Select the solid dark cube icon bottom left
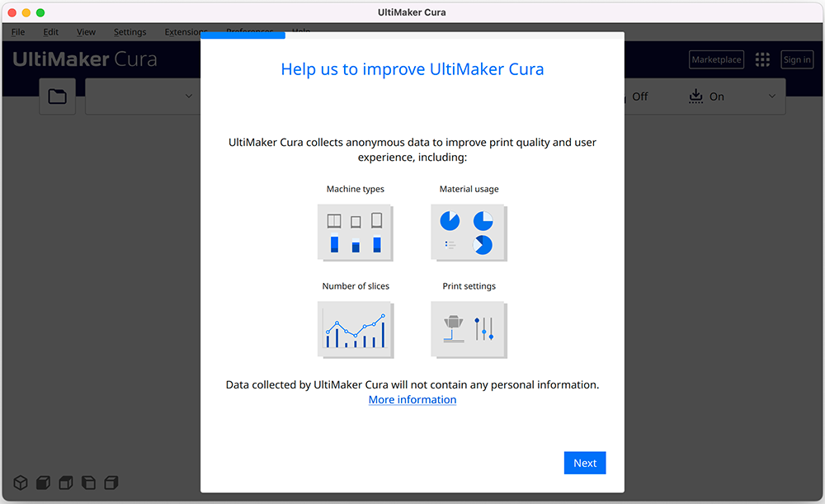 pyautogui.click(x=42, y=483)
